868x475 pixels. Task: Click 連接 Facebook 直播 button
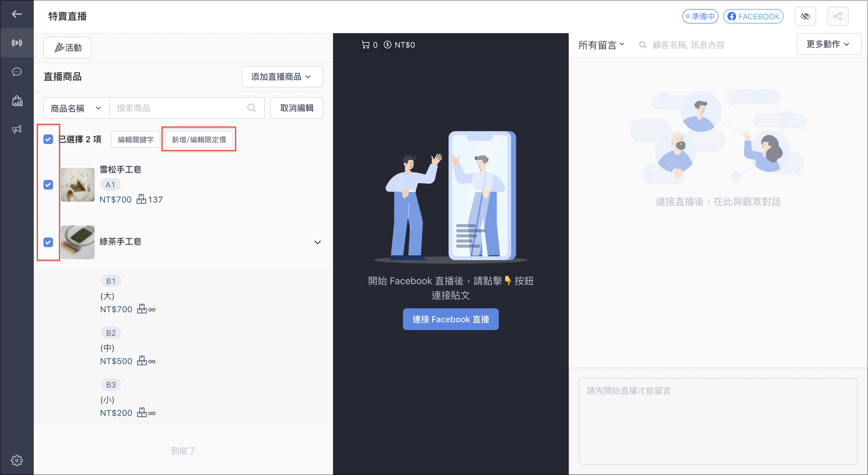tap(451, 319)
